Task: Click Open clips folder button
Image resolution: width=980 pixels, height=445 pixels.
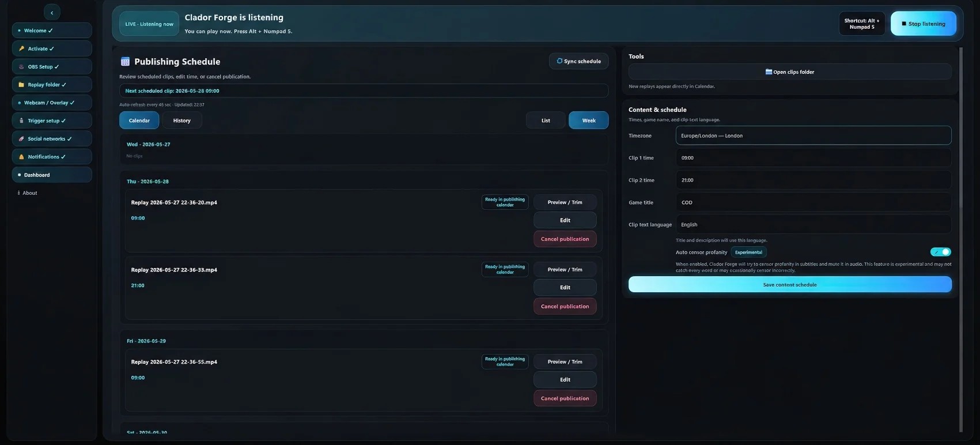Action: (790, 72)
